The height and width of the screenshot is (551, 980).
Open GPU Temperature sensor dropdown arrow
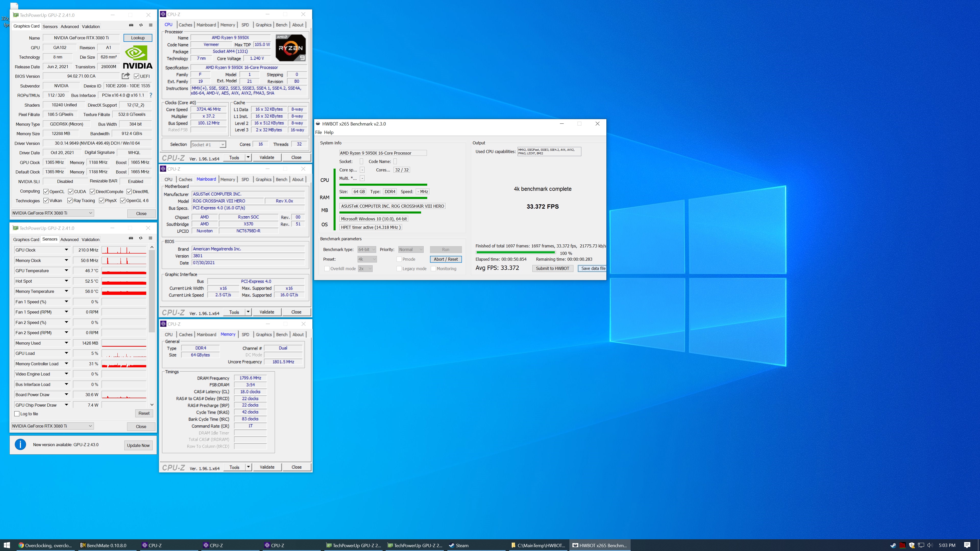[x=66, y=270]
